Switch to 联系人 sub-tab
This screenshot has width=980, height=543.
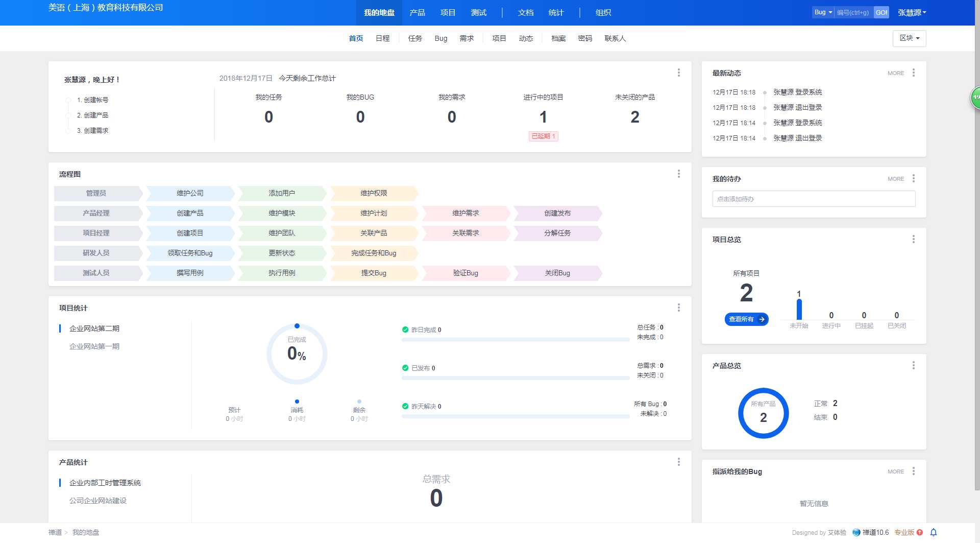tap(615, 38)
